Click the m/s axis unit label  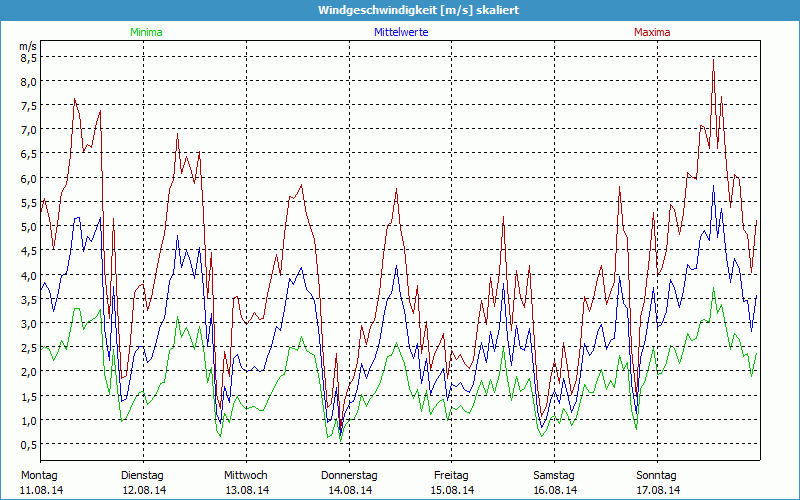click(x=28, y=46)
